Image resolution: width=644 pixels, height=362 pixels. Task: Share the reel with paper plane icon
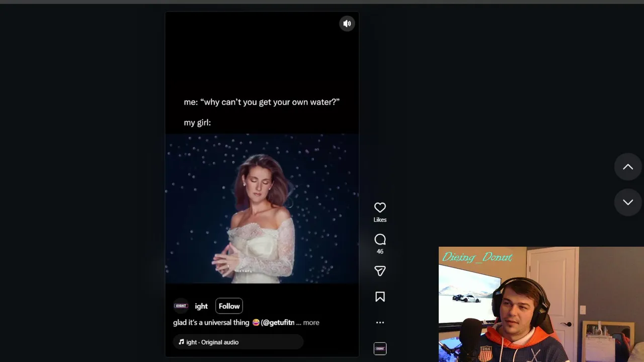[380, 271]
